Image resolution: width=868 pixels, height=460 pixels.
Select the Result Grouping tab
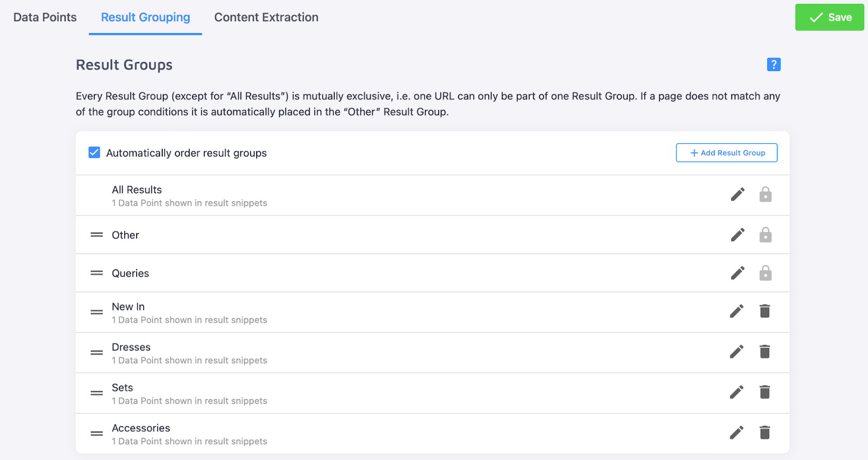[145, 17]
